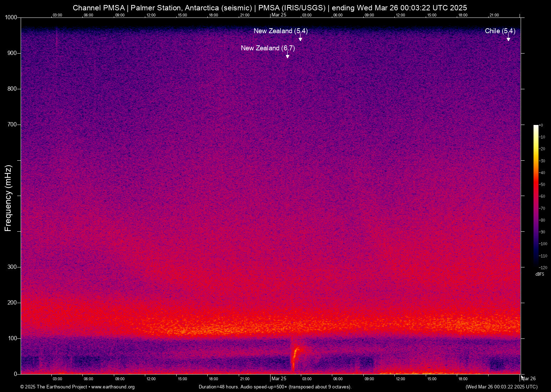This screenshot has width=551, height=392.
Task: Click the -60 label on the color scale
Action: coord(542,196)
